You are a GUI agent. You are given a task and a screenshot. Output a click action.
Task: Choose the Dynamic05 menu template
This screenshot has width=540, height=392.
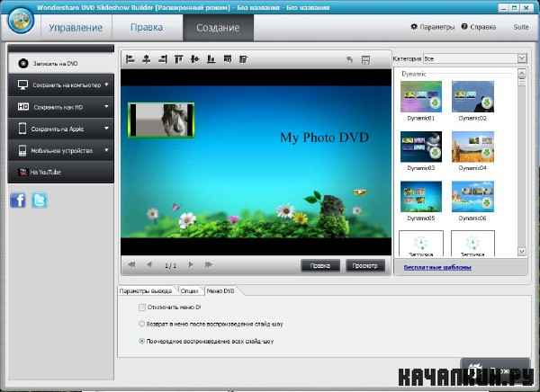tap(421, 197)
